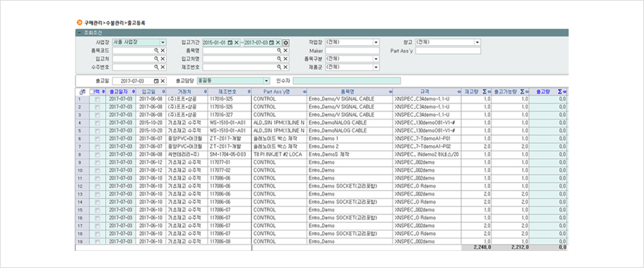Image resolution: width=644 pixels, height=268 pixels.
Task: Check the checkbox in row 16
Action: point(97,218)
